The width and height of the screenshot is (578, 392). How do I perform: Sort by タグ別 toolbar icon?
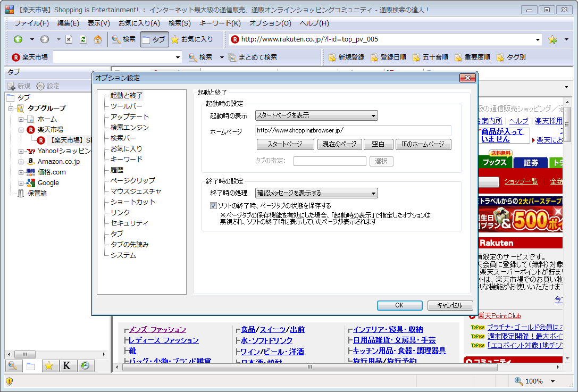[511, 57]
